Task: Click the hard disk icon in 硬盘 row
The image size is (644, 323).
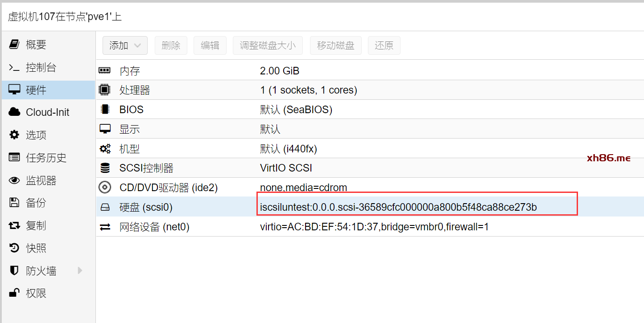Action: [105, 207]
